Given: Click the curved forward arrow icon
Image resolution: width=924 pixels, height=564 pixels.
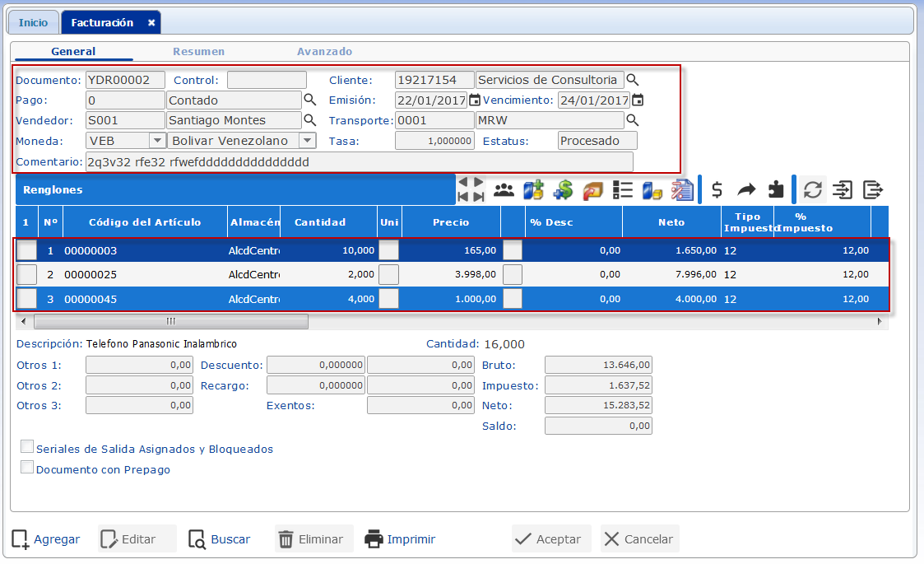Looking at the screenshot, I should pyautogui.click(x=746, y=190).
